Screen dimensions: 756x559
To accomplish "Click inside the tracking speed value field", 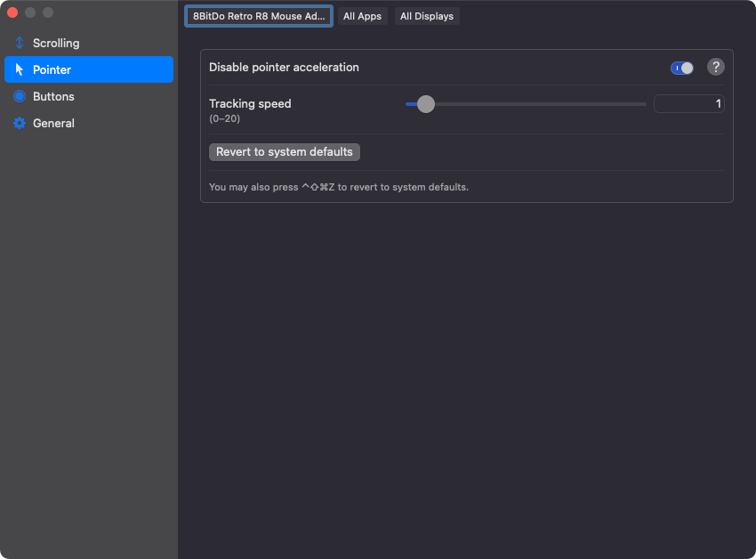I will click(x=688, y=104).
